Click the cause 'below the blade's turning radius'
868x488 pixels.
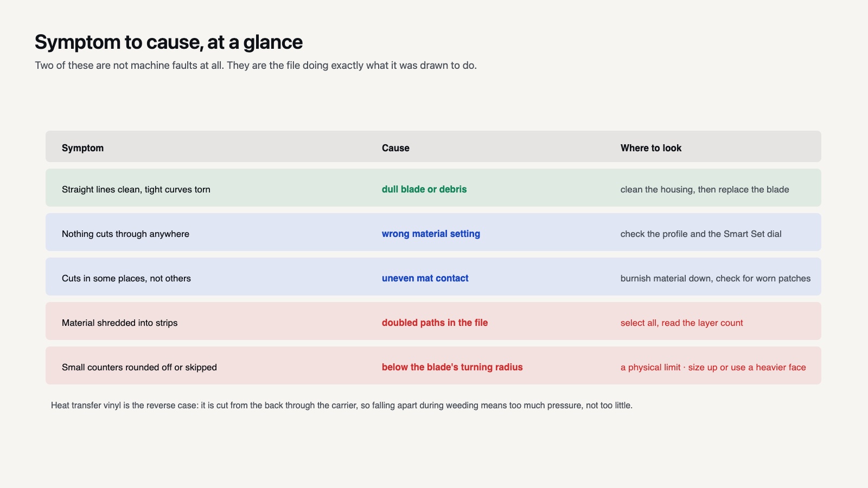tap(452, 367)
